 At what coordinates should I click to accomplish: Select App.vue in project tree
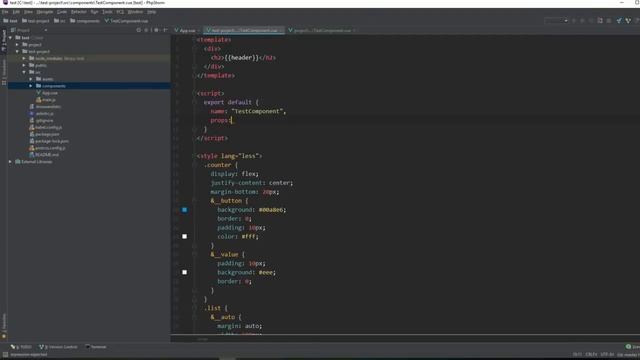tap(47, 93)
